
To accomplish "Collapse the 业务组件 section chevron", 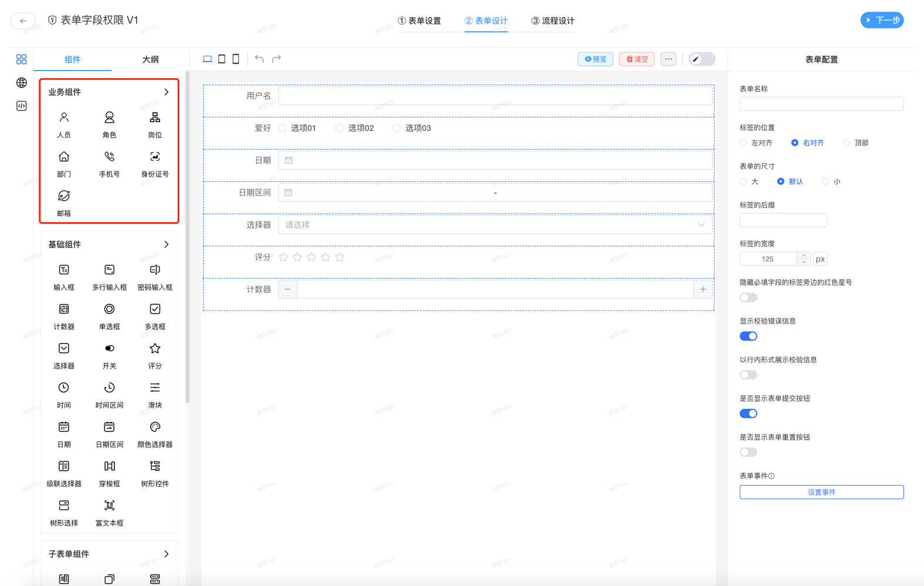I will (x=167, y=92).
